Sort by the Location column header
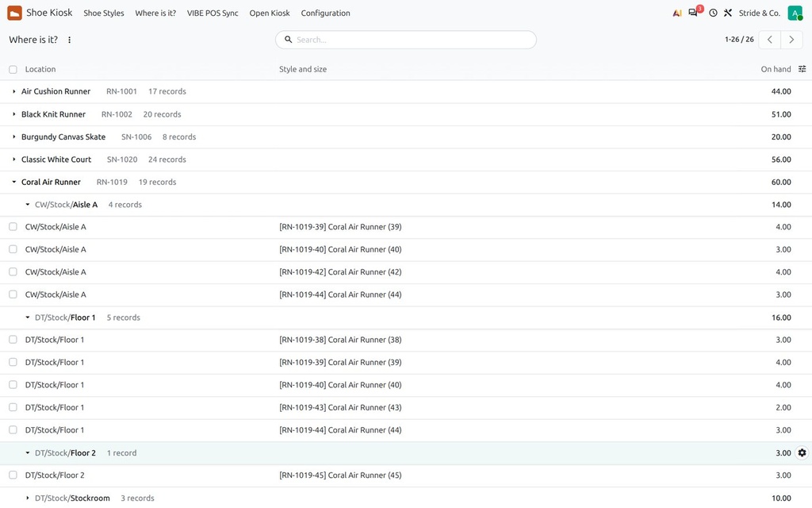 click(40, 70)
